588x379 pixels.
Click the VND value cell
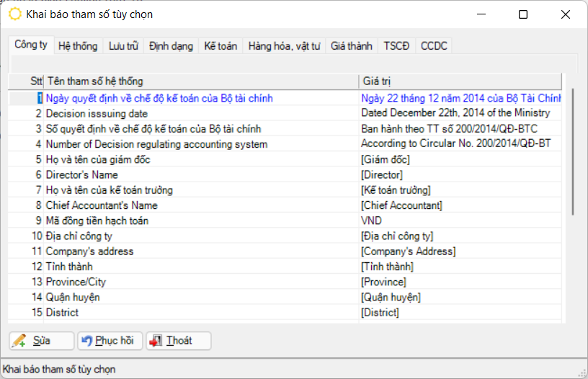click(371, 220)
